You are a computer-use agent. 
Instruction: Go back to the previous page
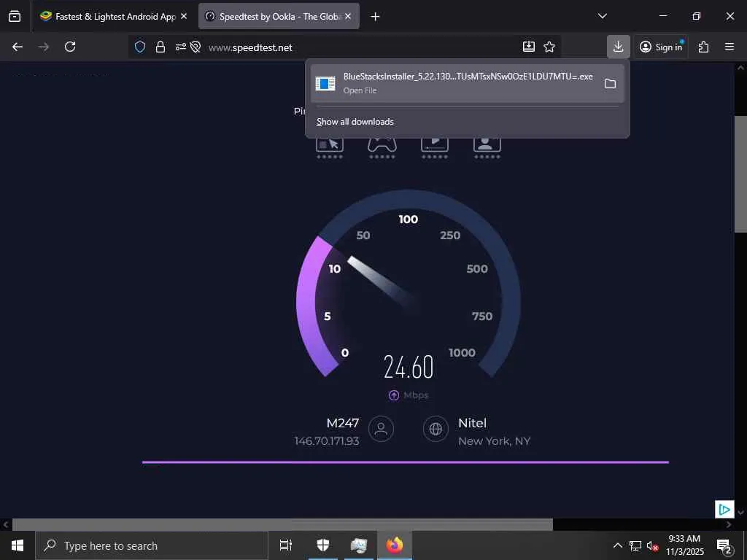tap(18, 47)
